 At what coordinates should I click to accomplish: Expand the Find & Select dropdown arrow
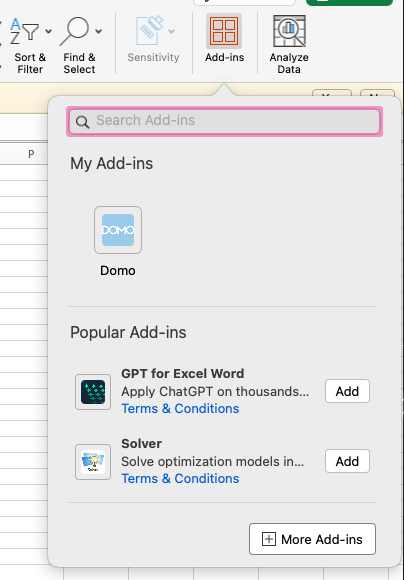point(98,31)
